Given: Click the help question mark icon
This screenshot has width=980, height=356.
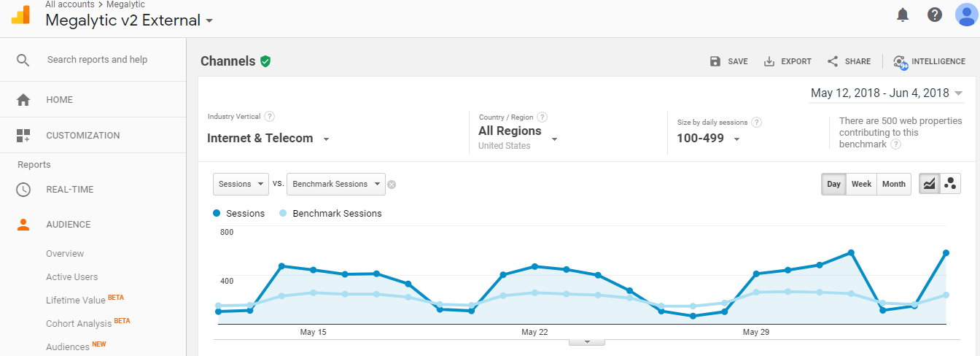Looking at the screenshot, I should (x=935, y=15).
